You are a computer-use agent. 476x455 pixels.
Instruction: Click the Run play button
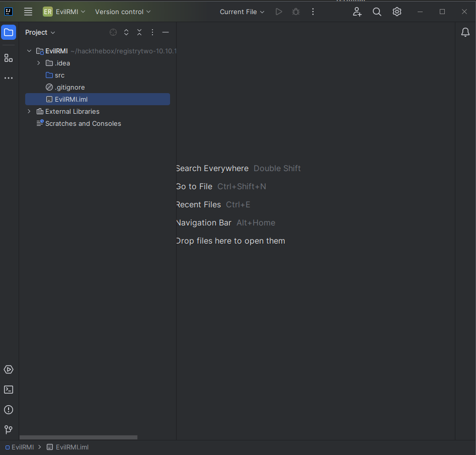click(x=279, y=12)
